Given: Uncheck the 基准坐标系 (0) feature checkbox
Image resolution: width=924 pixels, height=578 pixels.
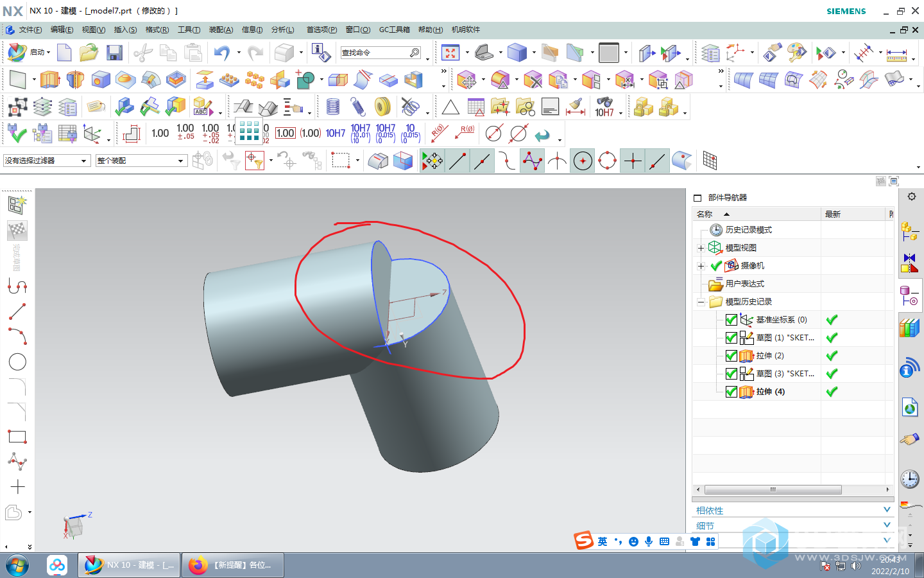Looking at the screenshot, I should point(731,320).
